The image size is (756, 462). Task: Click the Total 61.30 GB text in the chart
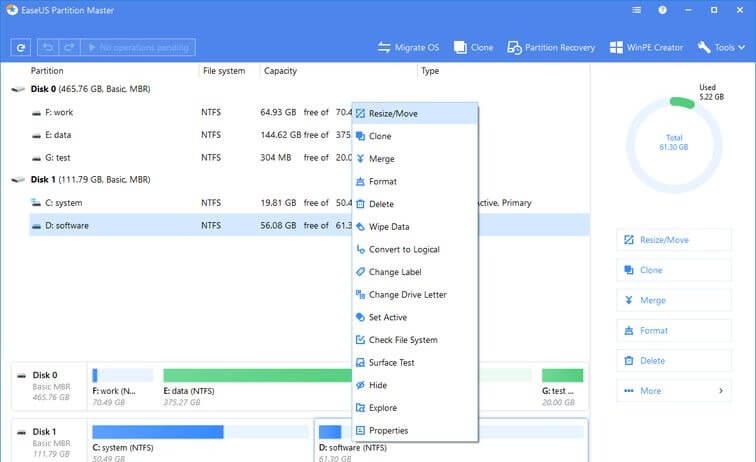tap(674, 142)
